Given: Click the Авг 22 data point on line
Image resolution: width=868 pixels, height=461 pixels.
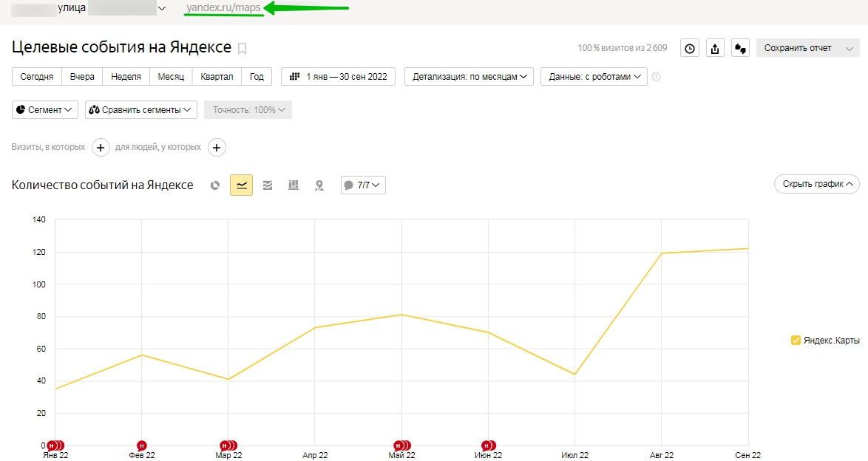Looking at the screenshot, I should point(662,253).
